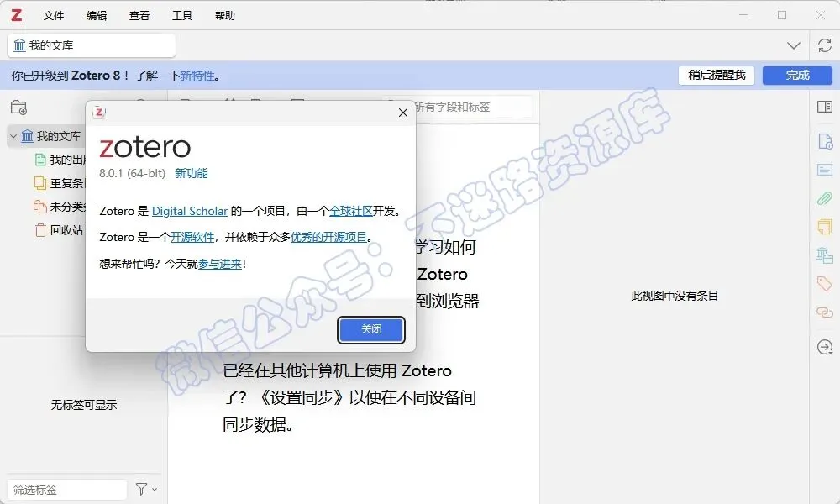Jump to the Tags section icon
Viewport: 840px width, 504px height.
tap(825, 283)
